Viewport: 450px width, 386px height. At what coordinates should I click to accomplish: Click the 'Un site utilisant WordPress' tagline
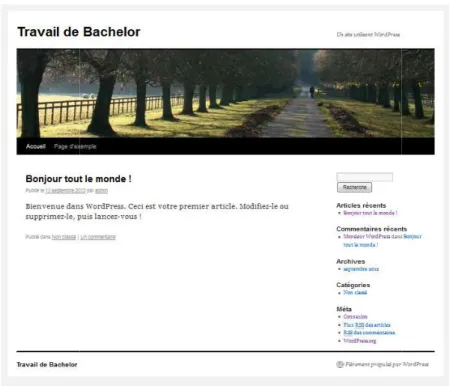[x=368, y=34]
